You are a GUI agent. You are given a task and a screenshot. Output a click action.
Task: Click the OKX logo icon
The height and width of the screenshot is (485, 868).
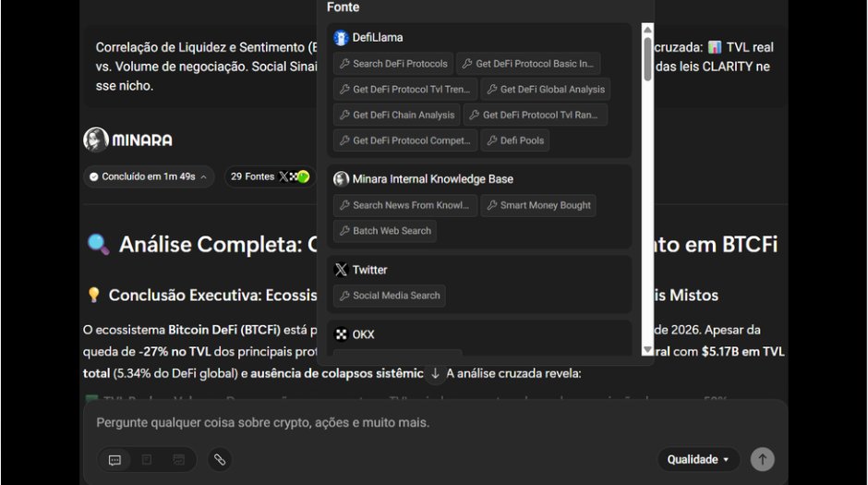[341, 334]
